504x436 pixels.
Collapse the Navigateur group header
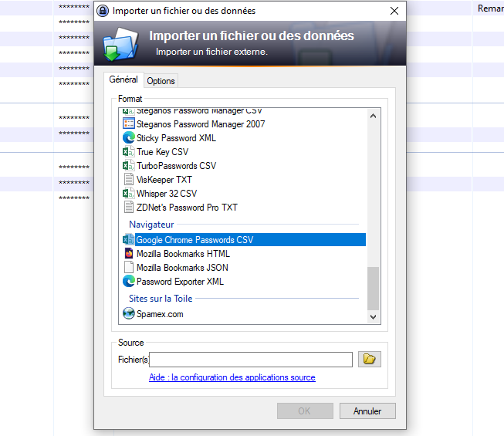click(151, 225)
